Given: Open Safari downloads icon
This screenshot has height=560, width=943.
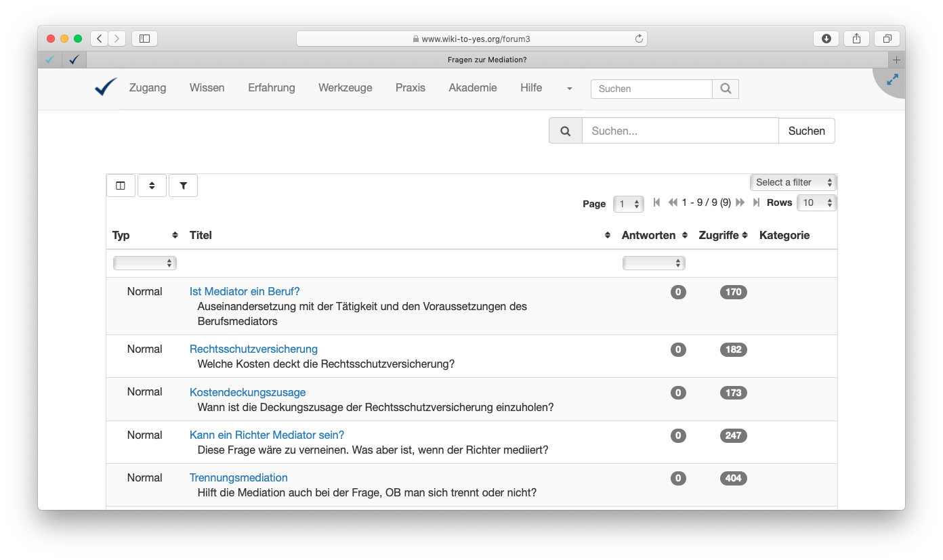Looking at the screenshot, I should click(826, 39).
